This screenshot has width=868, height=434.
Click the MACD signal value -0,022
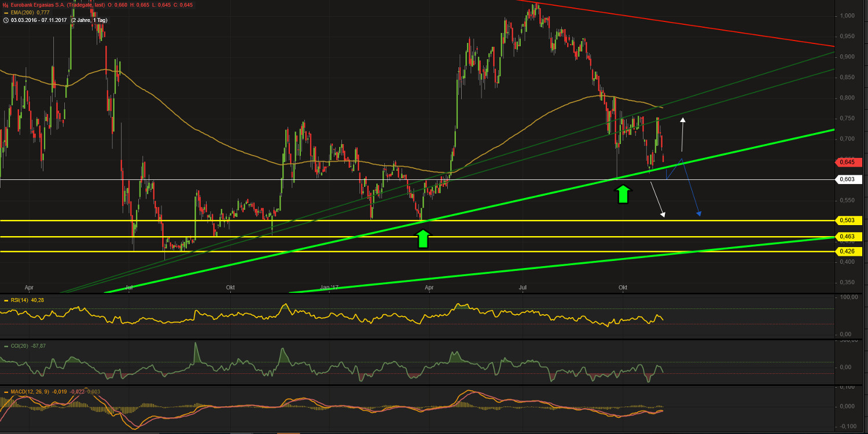[x=78, y=392]
